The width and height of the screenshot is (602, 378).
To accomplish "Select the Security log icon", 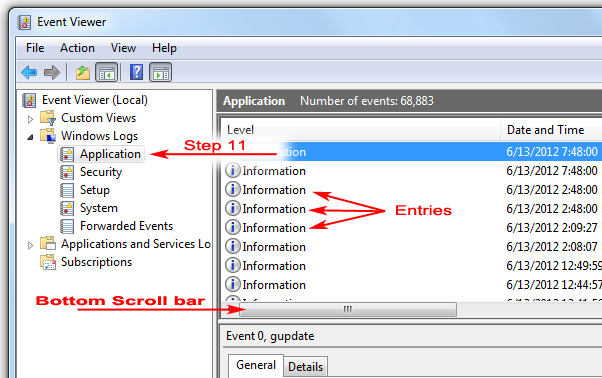I will [67, 172].
